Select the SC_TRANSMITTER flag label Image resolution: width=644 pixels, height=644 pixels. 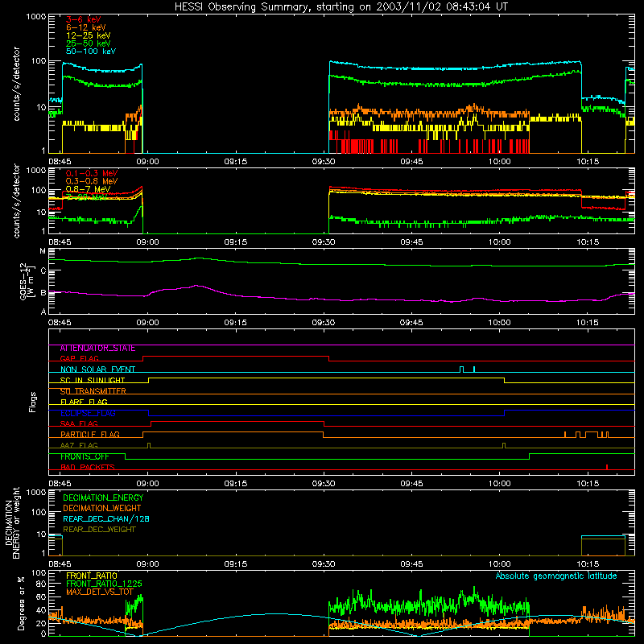pos(93,391)
